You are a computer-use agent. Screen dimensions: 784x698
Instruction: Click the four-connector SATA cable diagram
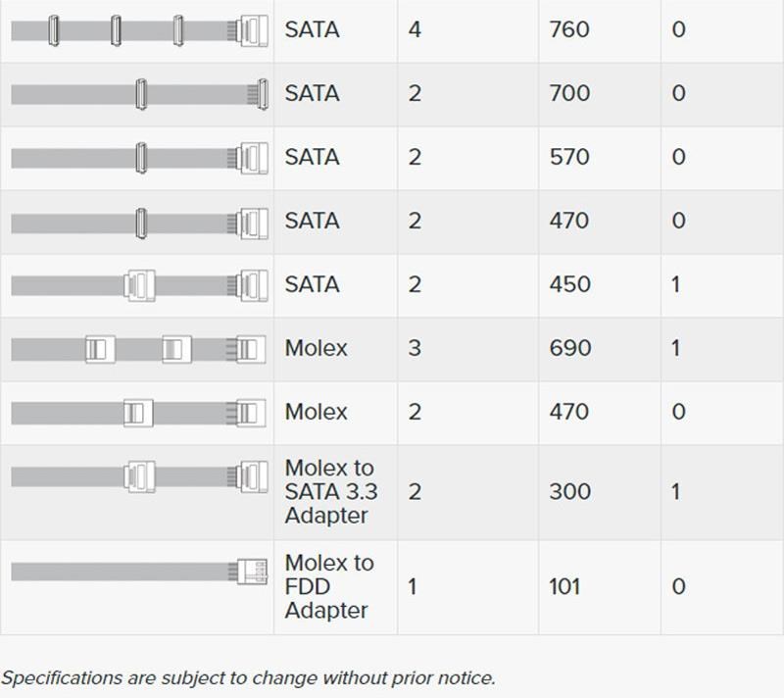(x=139, y=30)
